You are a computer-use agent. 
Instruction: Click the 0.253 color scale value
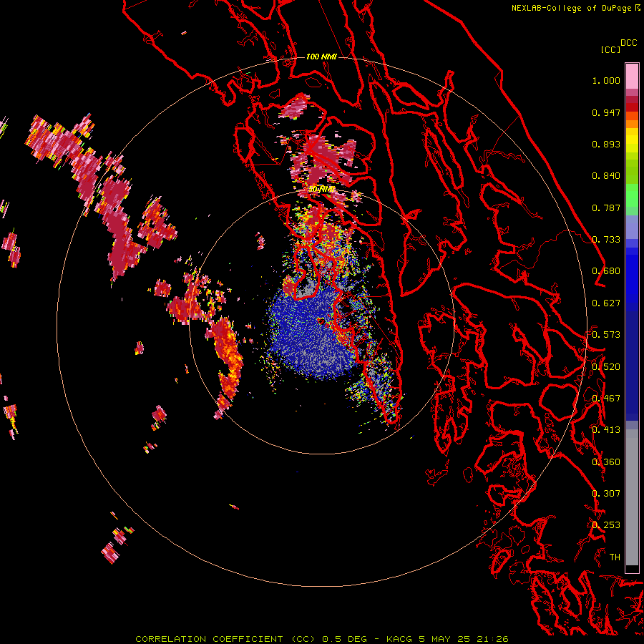pos(606,525)
